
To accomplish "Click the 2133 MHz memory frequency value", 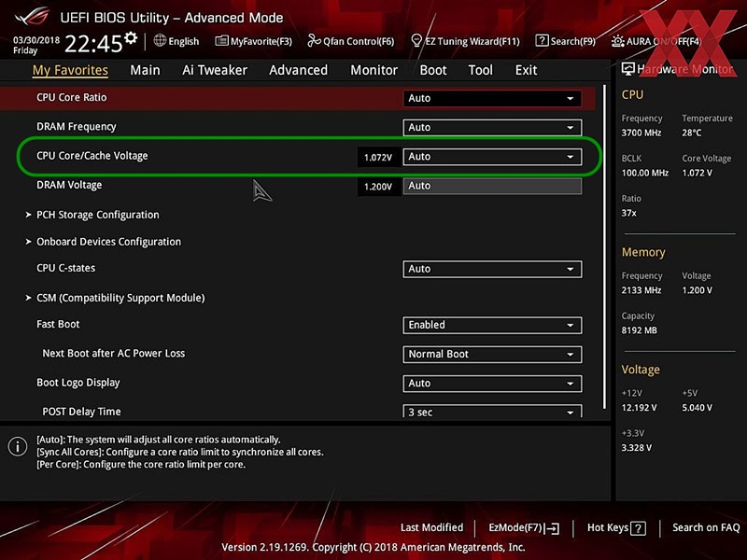I will tap(641, 290).
